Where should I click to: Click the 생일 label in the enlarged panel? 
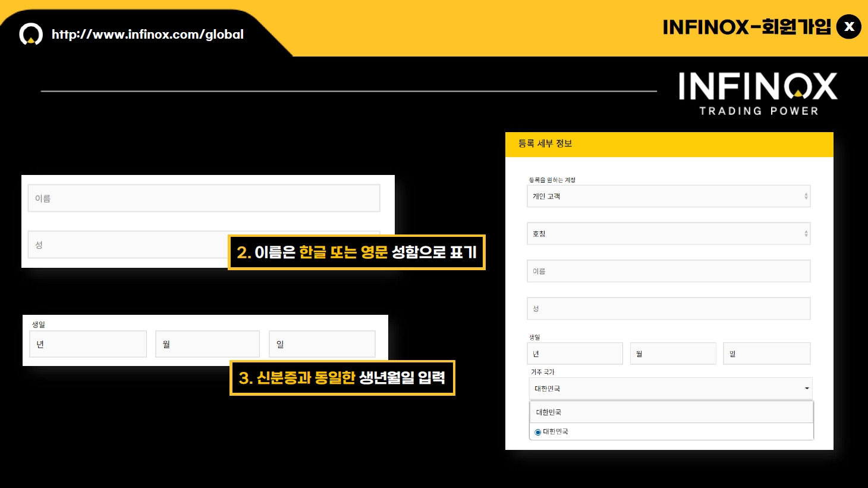39,324
